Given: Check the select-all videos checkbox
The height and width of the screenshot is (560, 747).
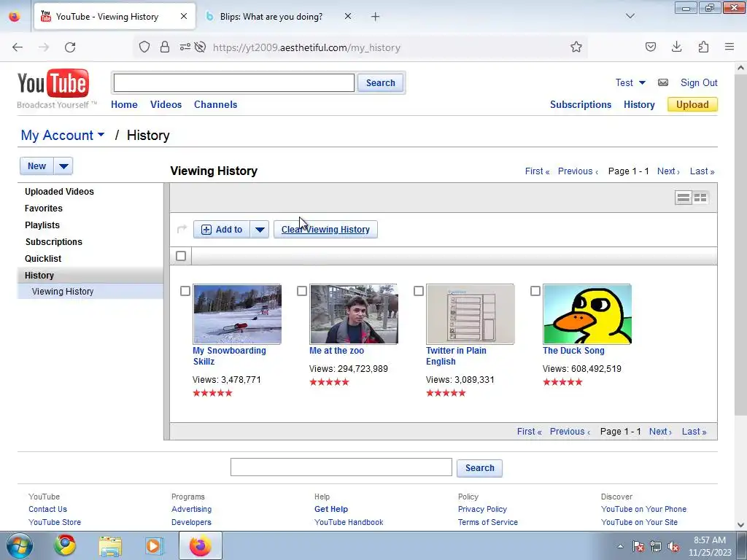Looking at the screenshot, I should click(181, 256).
